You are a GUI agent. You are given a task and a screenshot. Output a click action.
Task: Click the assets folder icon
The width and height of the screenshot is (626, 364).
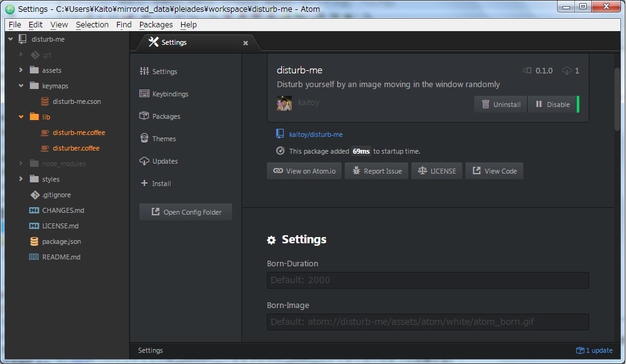pos(34,70)
